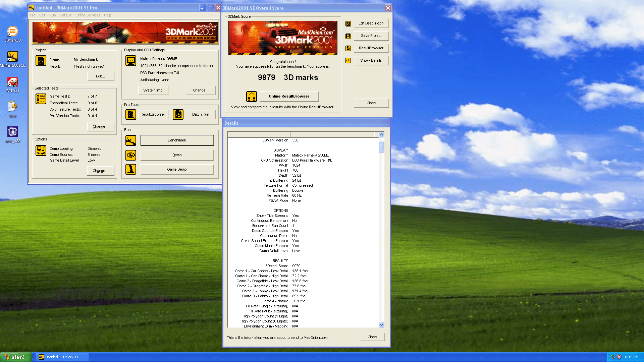
Task: Open the Online Services menu
Action: coord(88,15)
